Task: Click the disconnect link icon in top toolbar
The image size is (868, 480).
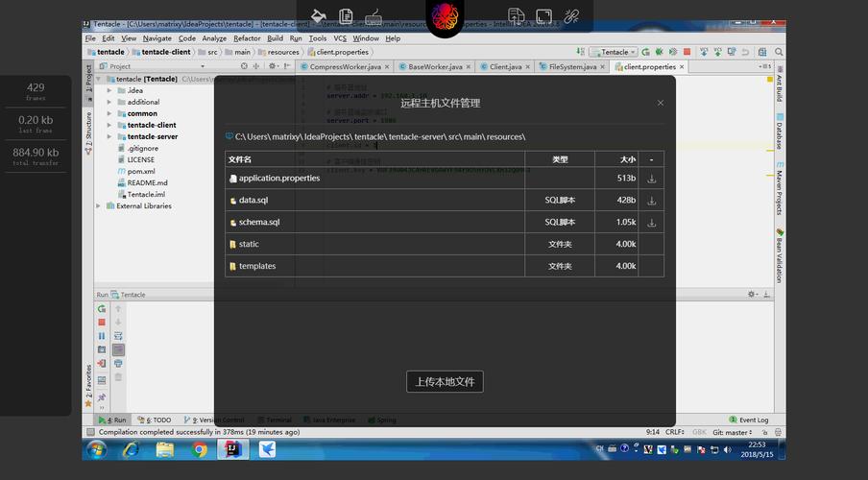Action: (571, 16)
